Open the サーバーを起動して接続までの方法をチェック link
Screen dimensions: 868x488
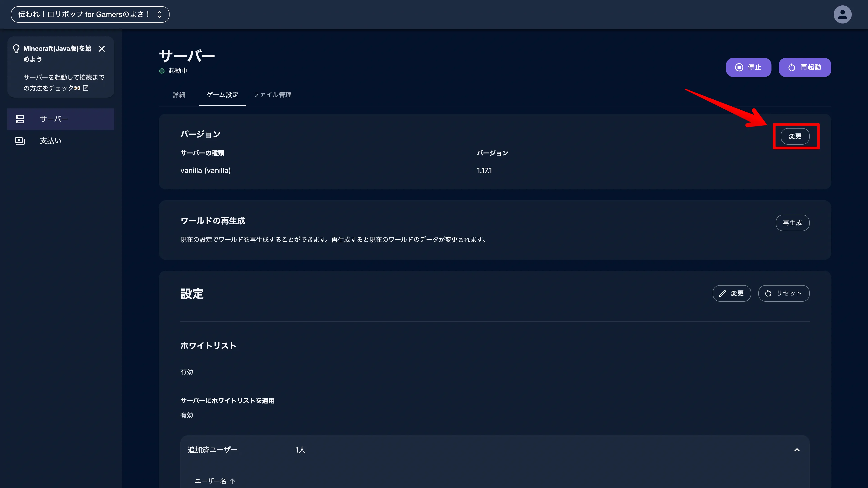pos(64,82)
